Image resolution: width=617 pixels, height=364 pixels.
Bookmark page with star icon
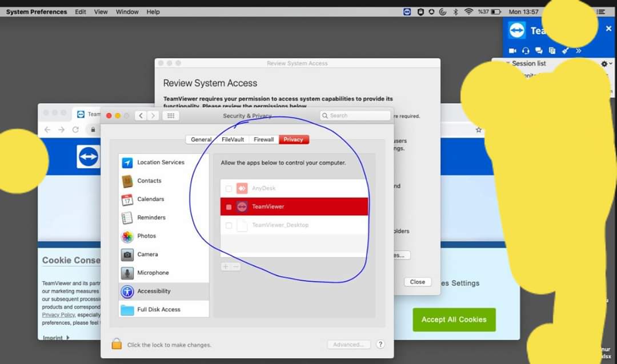click(479, 130)
